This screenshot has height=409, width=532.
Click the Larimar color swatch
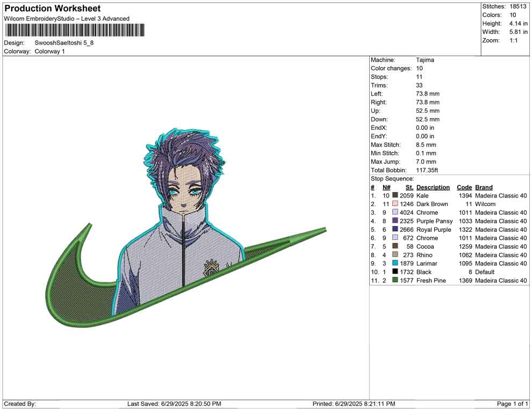(x=395, y=263)
